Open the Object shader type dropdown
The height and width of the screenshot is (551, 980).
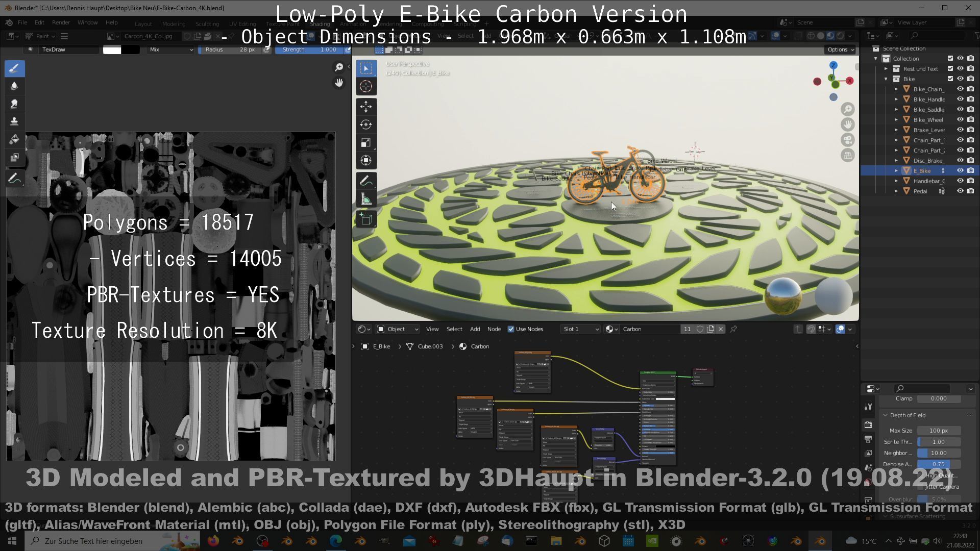tap(398, 329)
